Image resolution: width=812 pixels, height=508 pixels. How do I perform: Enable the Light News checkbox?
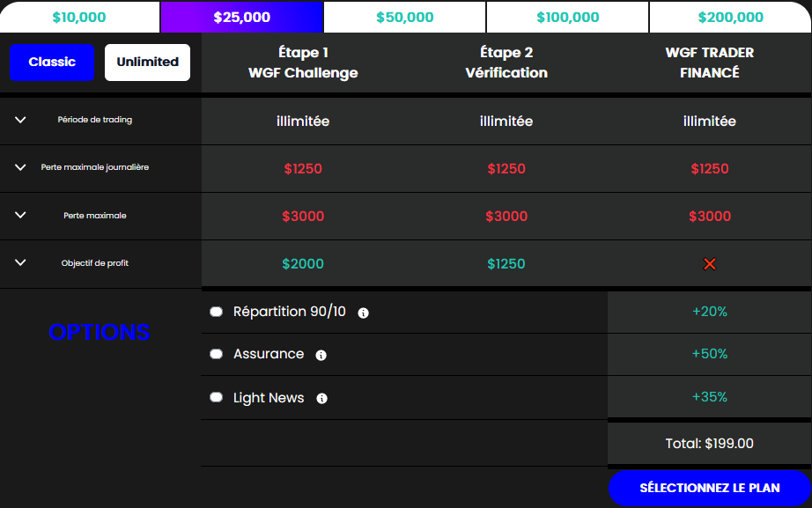[216, 397]
